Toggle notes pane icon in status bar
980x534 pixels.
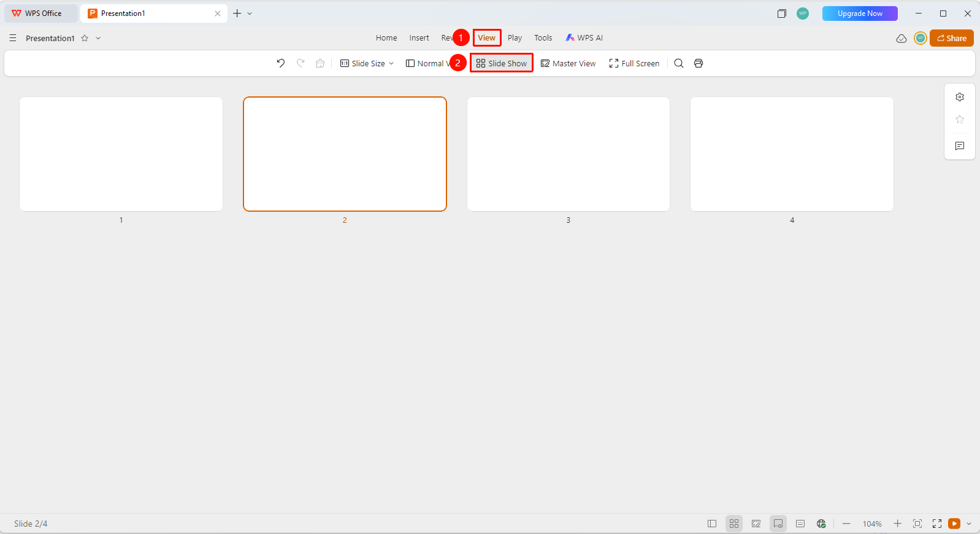[800, 524]
